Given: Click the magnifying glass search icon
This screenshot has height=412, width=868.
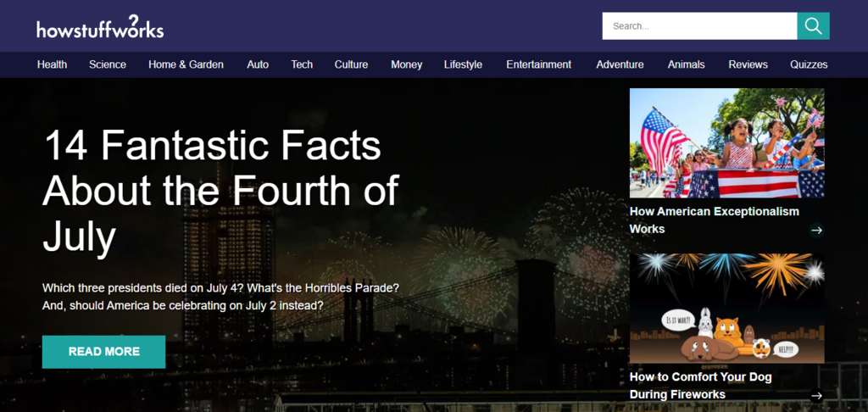Looking at the screenshot, I should coord(813,26).
